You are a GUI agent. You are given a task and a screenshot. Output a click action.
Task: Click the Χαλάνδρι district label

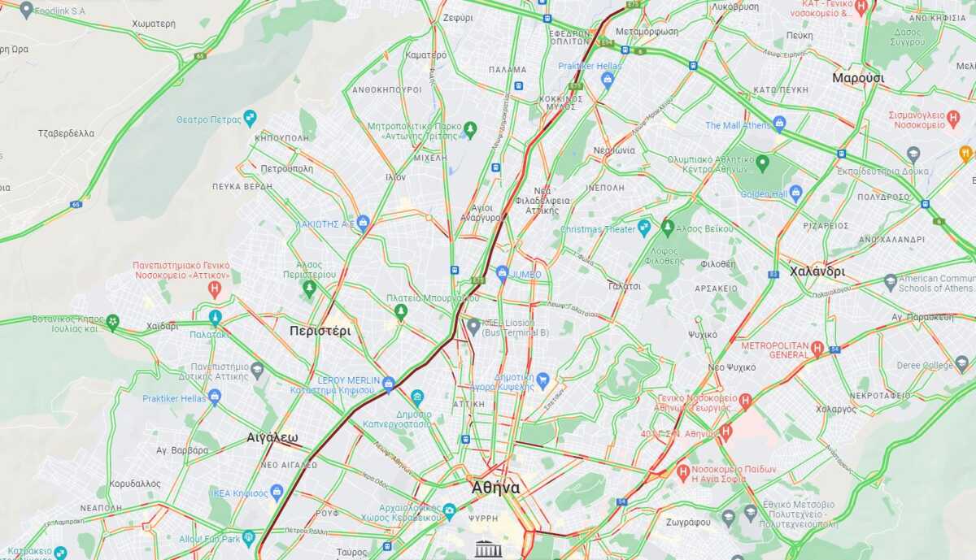tap(817, 271)
